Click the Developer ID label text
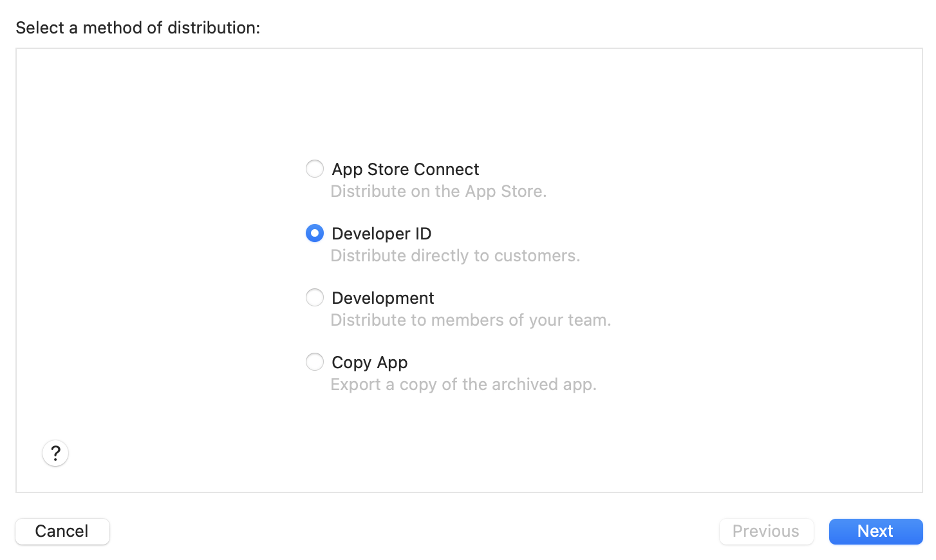 381,234
